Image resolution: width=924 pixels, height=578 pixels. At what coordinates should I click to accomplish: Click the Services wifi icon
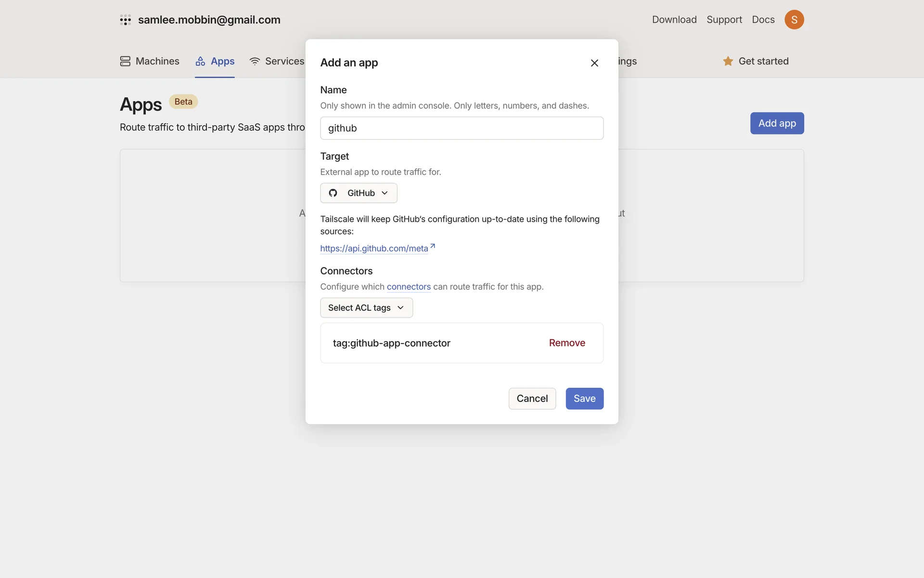pyautogui.click(x=255, y=61)
